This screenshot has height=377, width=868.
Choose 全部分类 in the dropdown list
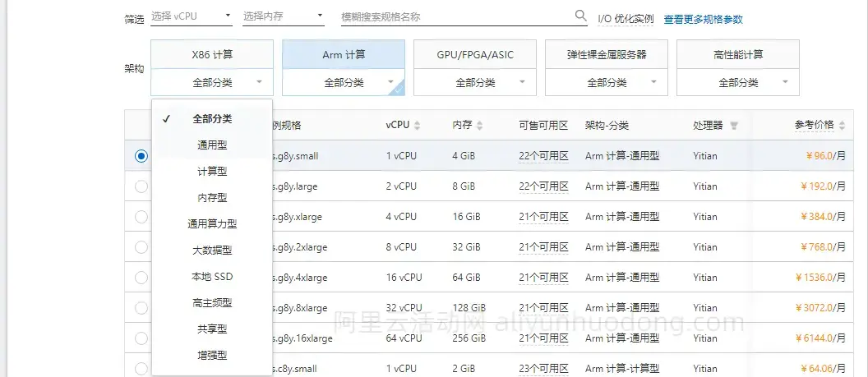pyautogui.click(x=212, y=119)
